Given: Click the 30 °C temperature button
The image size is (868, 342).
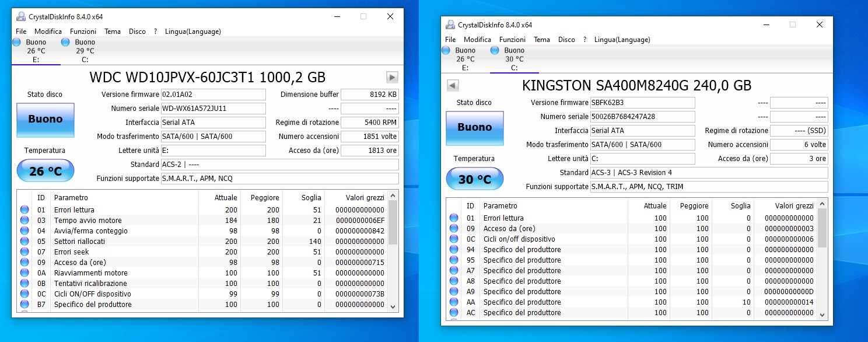Looking at the screenshot, I should click(475, 180).
